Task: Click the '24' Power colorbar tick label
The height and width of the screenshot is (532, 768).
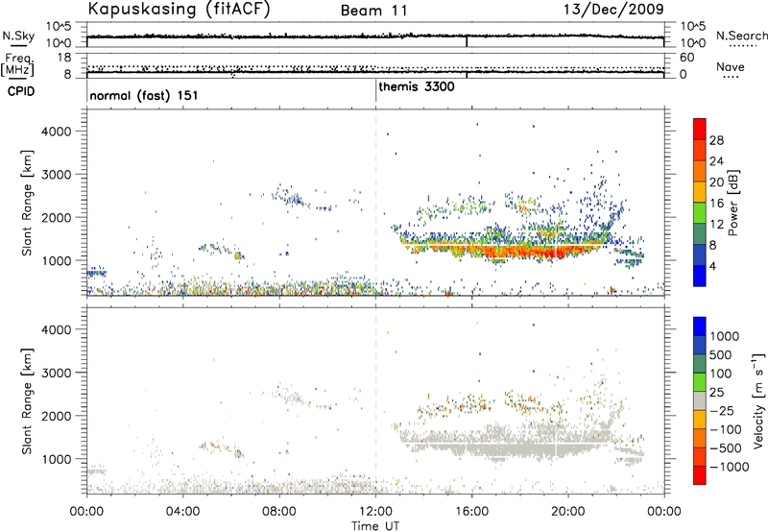Action: click(x=716, y=161)
